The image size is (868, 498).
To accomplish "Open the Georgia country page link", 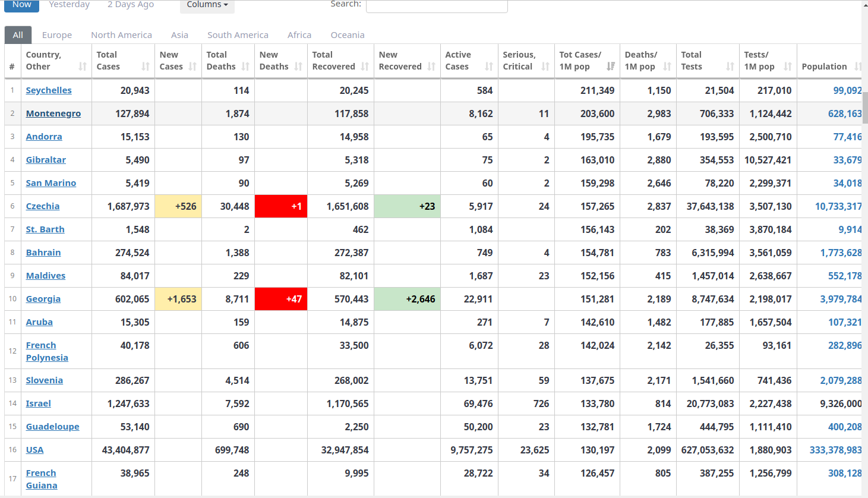I will click(43, 299).
